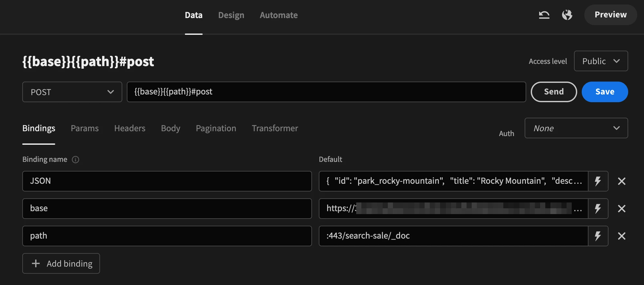644x285 pixels.
Task: Click the Send button
Action: [x=554, y=92]
